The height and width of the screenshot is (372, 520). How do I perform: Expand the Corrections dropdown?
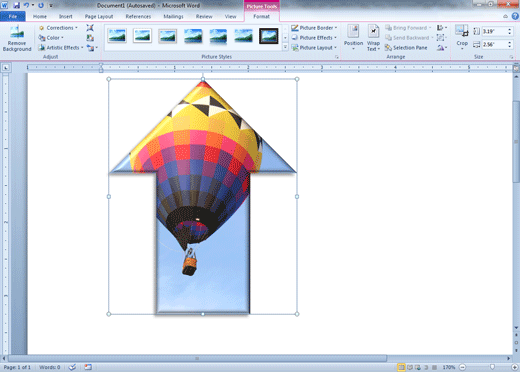58,28
